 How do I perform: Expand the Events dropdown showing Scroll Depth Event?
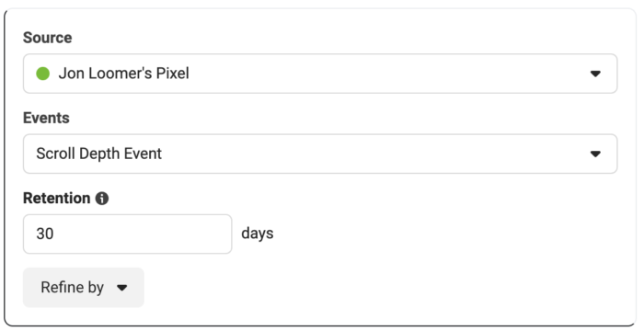(320, 154)
